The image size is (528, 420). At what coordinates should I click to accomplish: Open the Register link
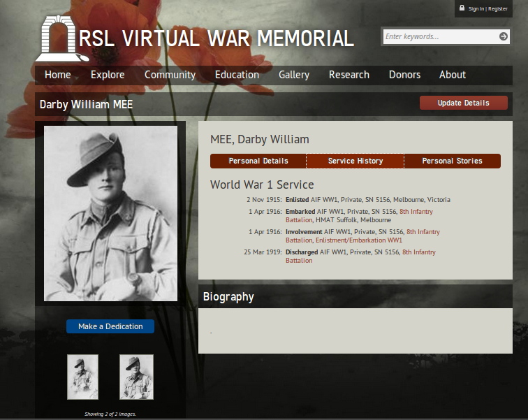(x=498, y=9)
